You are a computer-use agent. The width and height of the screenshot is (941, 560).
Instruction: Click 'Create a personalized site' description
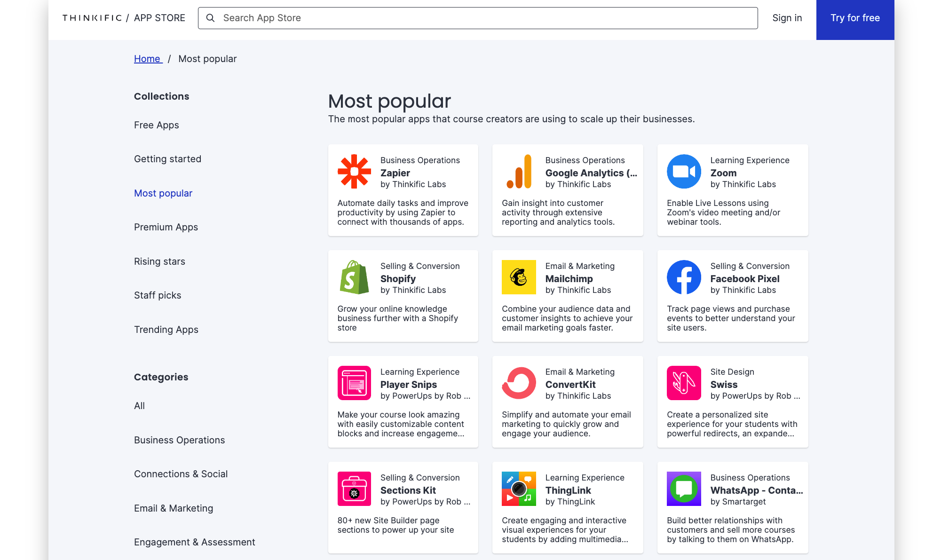click(732, 424)
